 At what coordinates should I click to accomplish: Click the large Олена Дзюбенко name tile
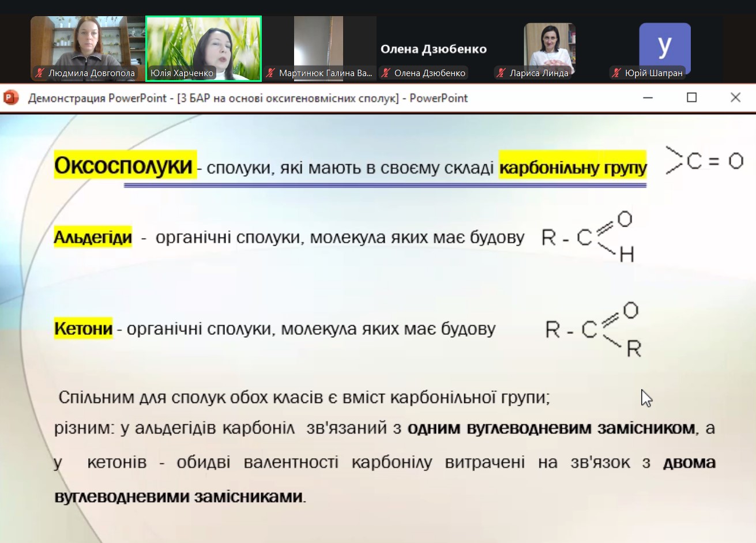(434, 49)
